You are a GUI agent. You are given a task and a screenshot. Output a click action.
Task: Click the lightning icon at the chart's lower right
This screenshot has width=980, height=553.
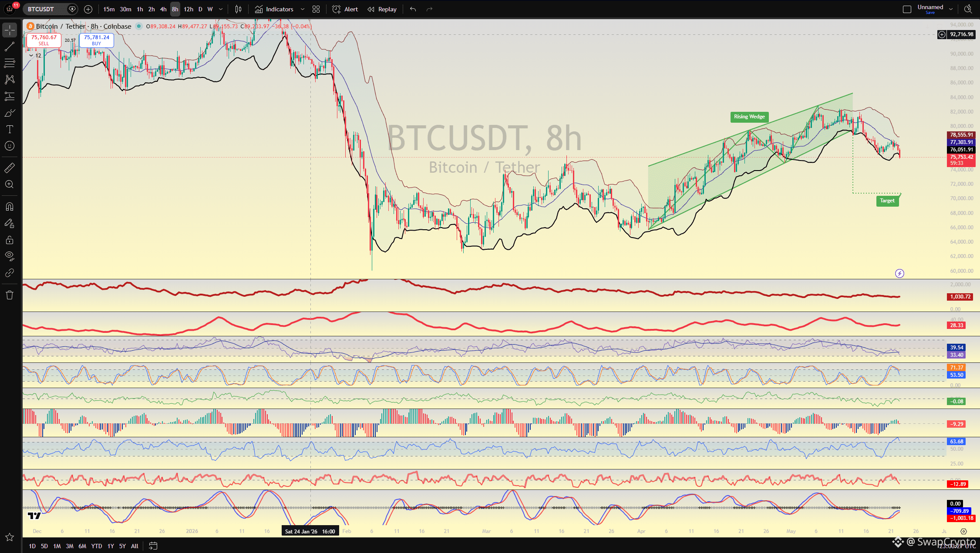(899, 273)
